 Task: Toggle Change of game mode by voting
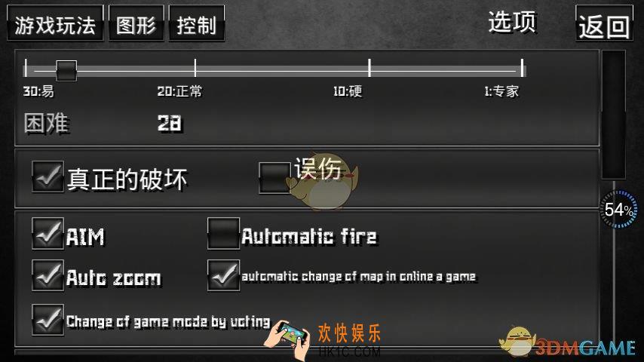click(48, 320)
